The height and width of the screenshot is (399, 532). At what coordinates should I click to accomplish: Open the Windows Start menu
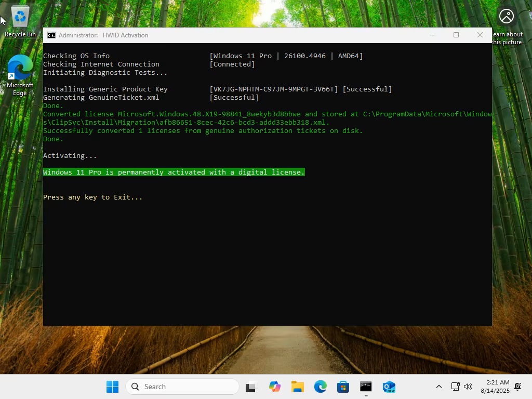click(x=112, y=387)
